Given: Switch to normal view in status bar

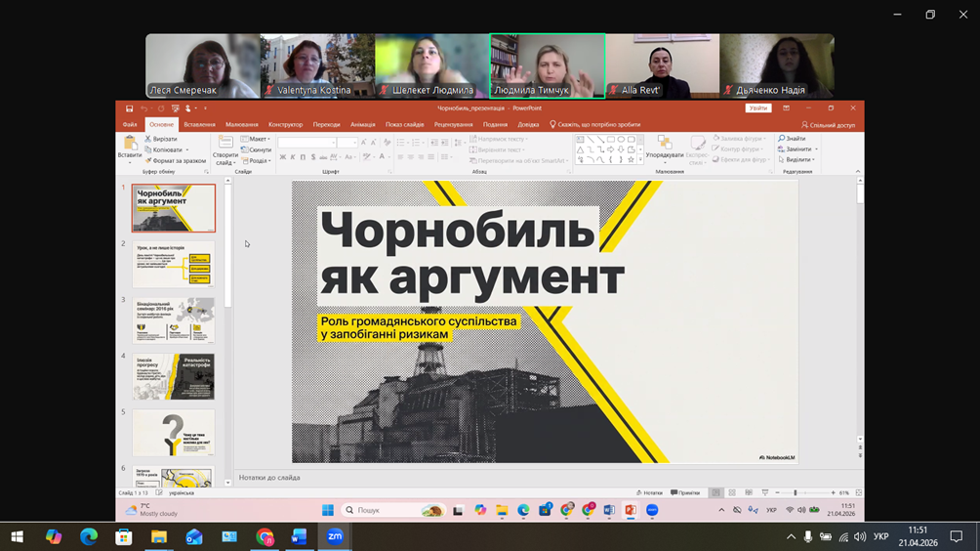Looking at the screenshot, I should coord(716,493).
